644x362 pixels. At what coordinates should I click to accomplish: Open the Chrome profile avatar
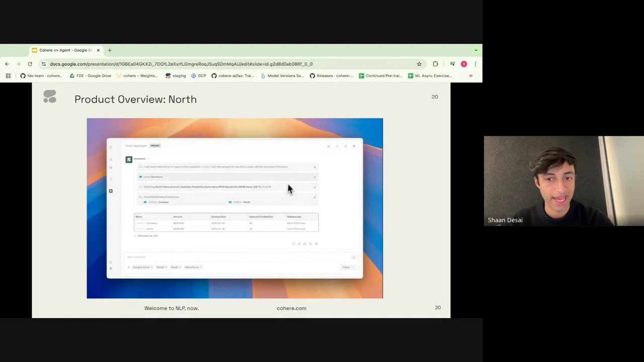coord(464,64)
